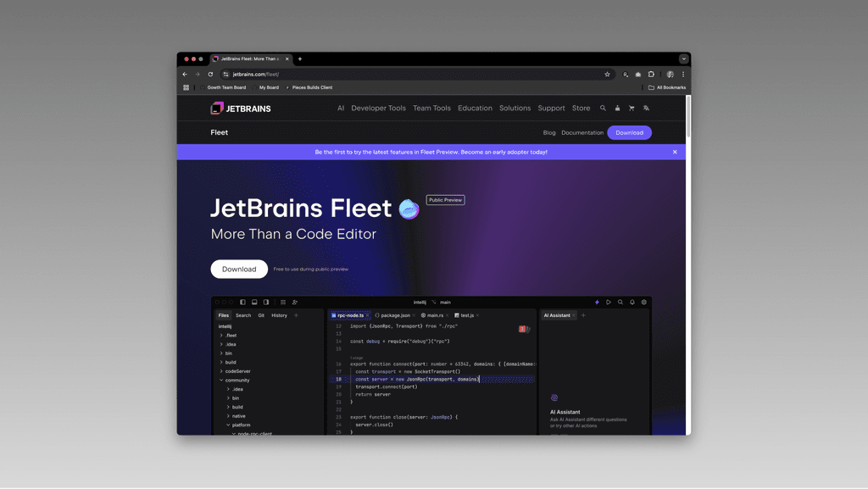This screenshot has width=868, height=489.
Task: Open the Store menu
Action: coord(581,108)
